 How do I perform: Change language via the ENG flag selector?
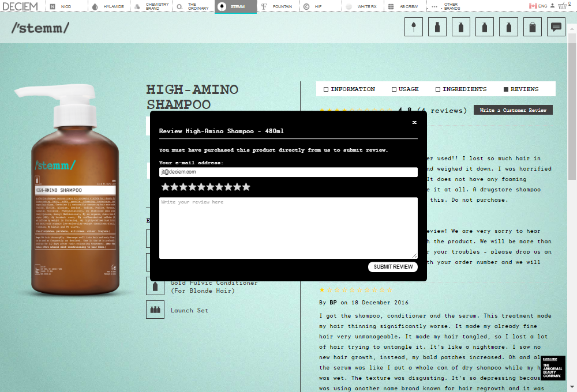tap(538, 6)
